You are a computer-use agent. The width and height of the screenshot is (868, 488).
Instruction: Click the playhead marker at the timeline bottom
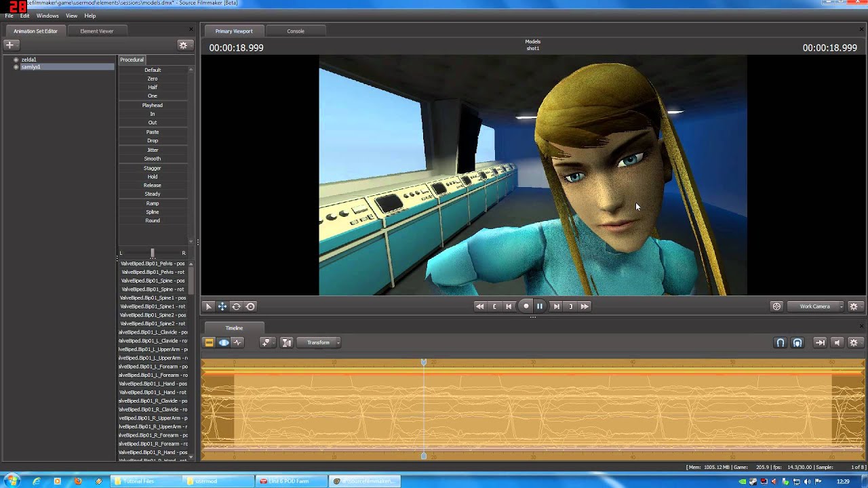pos(424,456)
